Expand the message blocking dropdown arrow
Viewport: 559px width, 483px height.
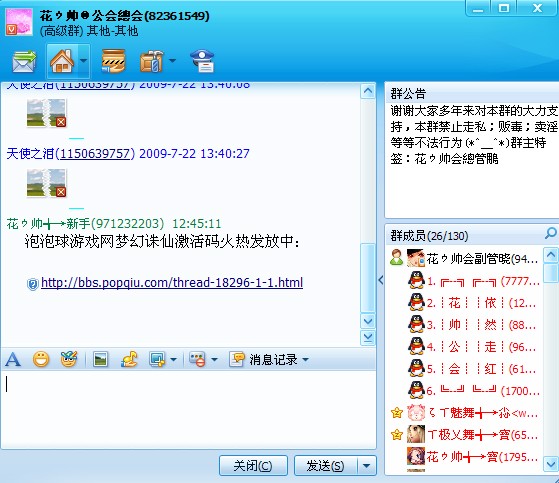(214, 359)
